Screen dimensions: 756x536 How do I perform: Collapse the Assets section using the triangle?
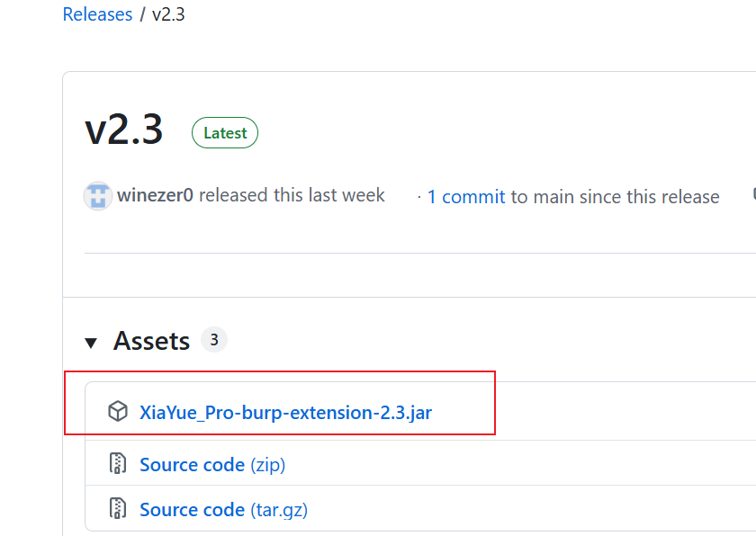[91, 343]
